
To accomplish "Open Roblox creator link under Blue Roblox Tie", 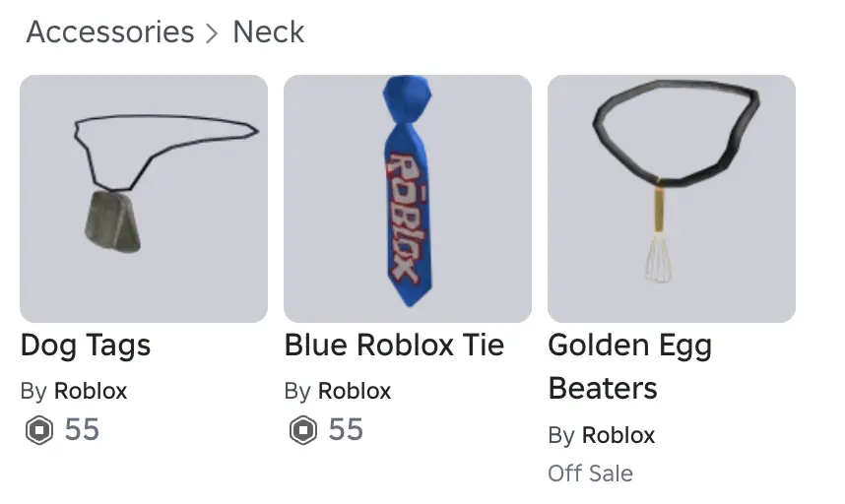I will click(x=355, y=391).
